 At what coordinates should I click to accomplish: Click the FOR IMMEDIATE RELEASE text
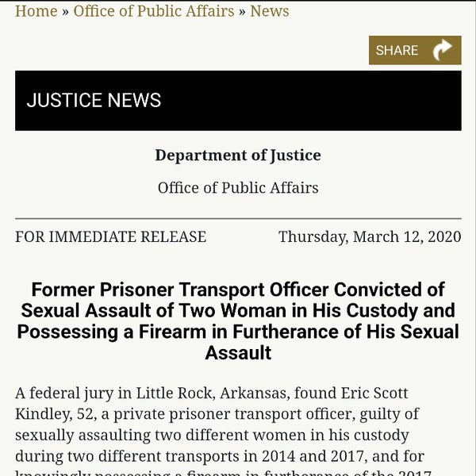(110, 236)
